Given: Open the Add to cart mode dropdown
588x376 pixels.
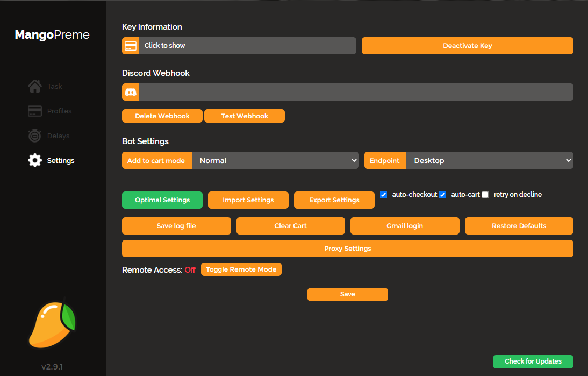Looking at the screenshot, I should [x=275, y=160].
